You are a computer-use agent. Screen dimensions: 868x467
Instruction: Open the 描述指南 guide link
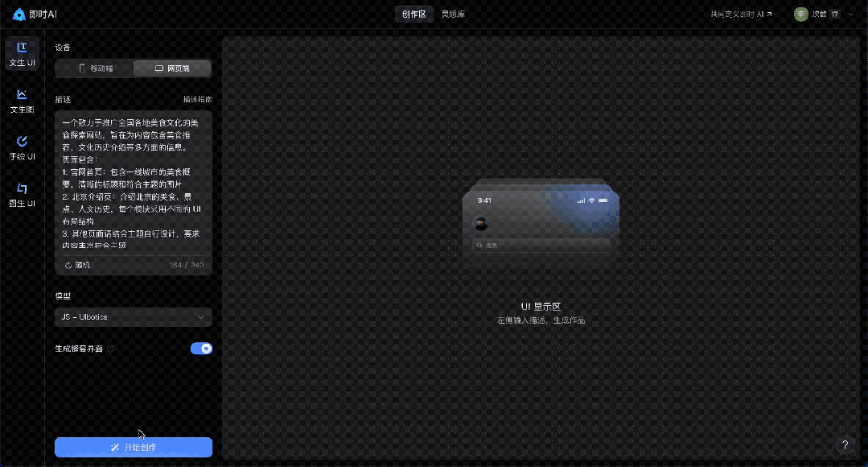click(x=197, y=99)
